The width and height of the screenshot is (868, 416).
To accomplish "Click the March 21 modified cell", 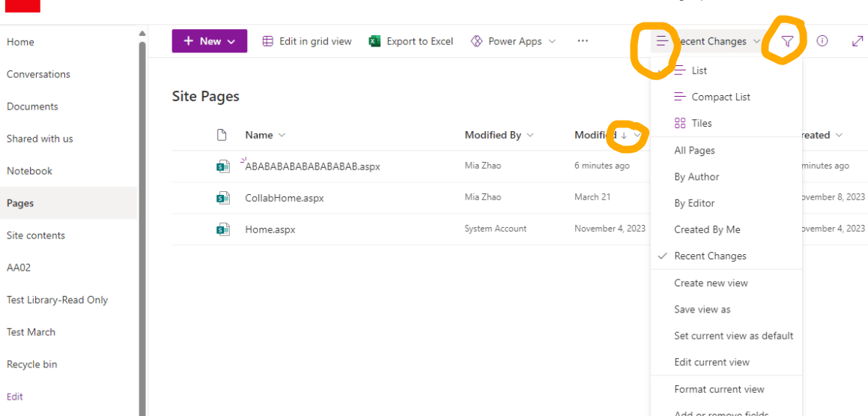I will (x=592, y=197).
